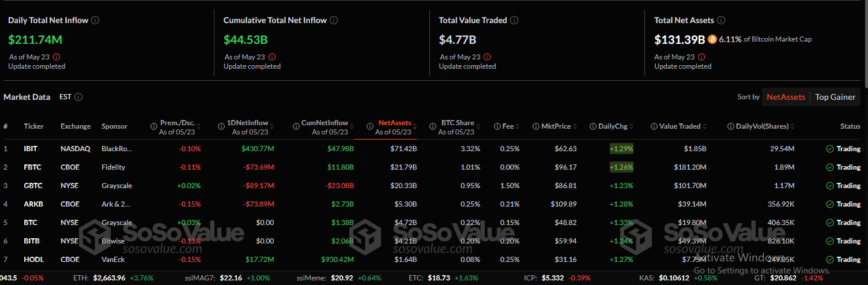Image resolution: width=868 pixels, height=285 pixels.
Task: Open the ARKB ticker link
Action: click(32, 204)
